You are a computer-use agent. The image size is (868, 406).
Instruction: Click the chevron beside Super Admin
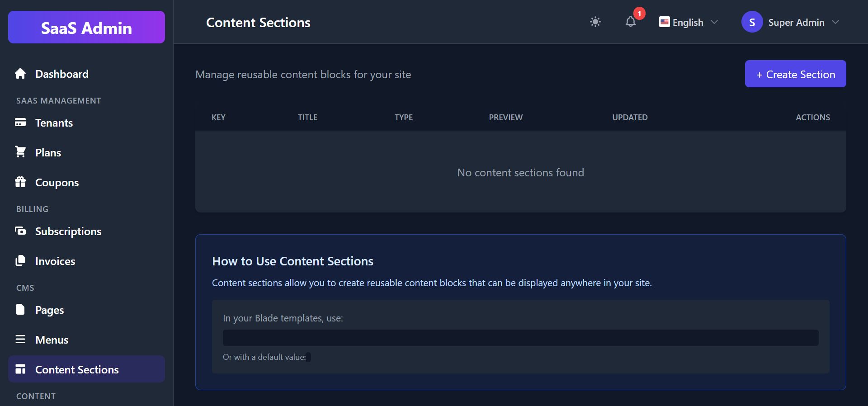pos(835,22)
